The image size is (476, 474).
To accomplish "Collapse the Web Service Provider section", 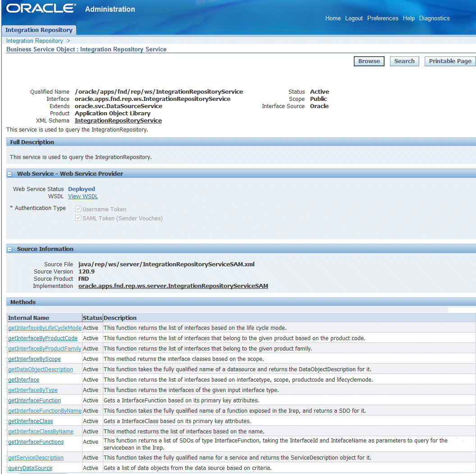I will point(10,174).
